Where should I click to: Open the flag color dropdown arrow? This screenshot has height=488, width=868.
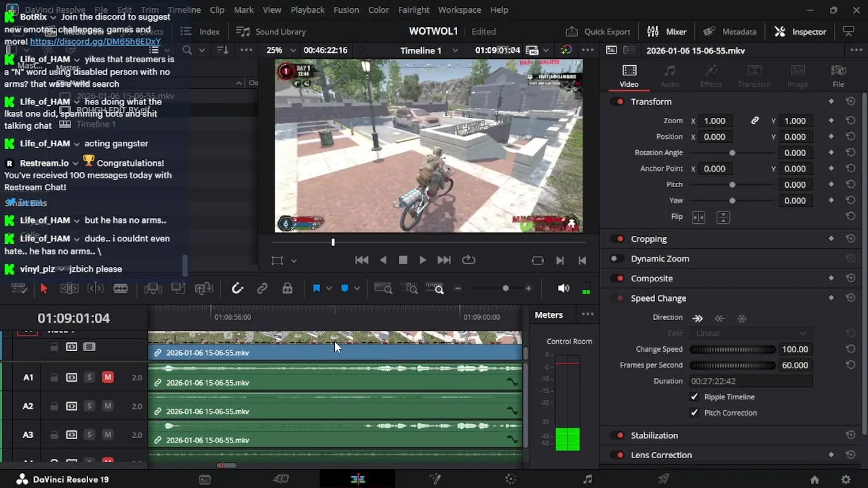coord(329,289)
